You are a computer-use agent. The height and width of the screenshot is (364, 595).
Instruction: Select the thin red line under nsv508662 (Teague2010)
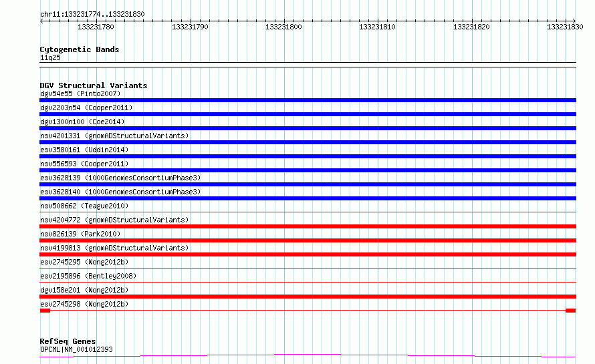[308, 212]
